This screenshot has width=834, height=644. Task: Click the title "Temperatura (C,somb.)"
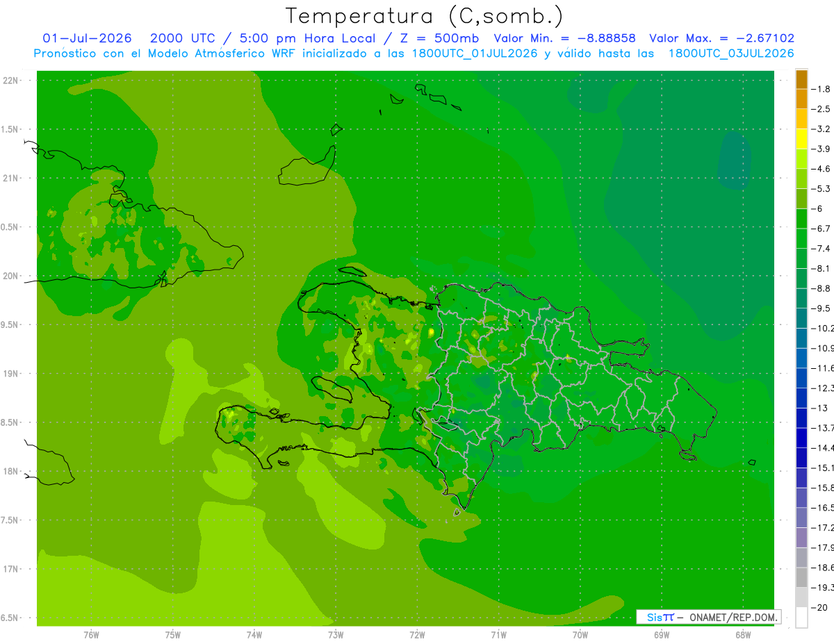tap(425, 16)
